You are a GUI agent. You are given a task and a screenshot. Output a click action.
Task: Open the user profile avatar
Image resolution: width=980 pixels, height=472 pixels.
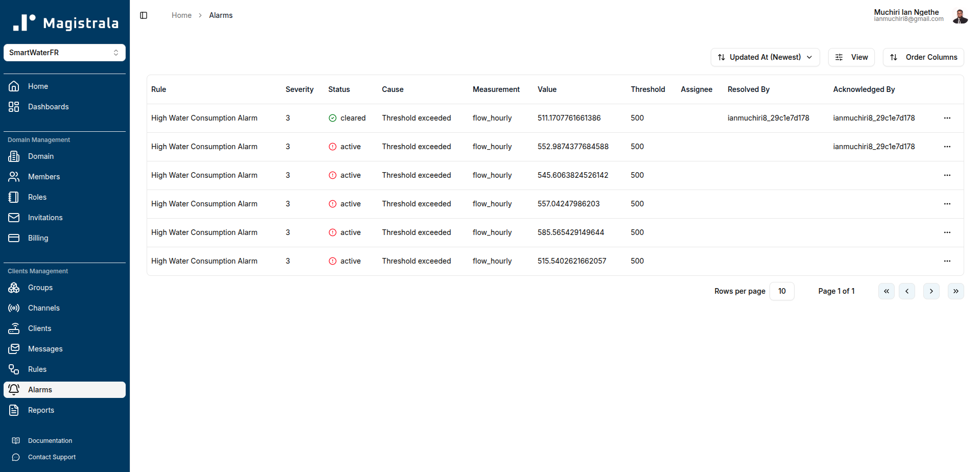coord(960,16)
